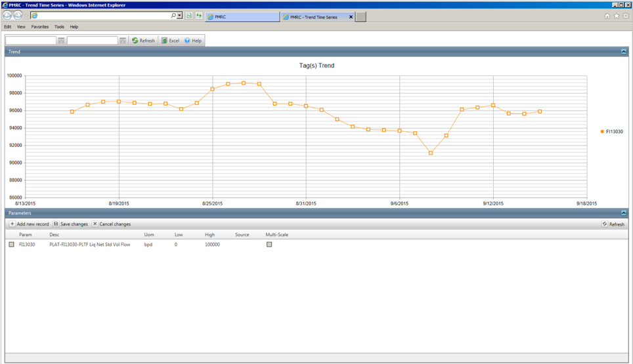633x364 pixels.
Task: Collapse the Trend panel
Action: (624, 51)
